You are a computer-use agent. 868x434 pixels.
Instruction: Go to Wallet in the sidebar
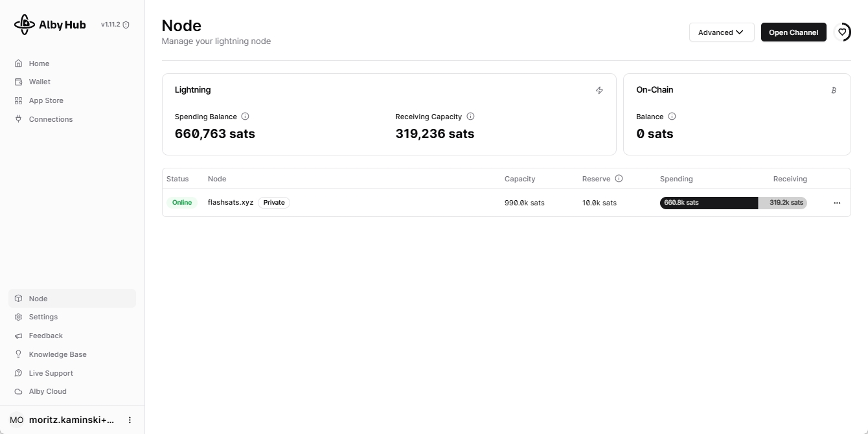pos(40,82)
